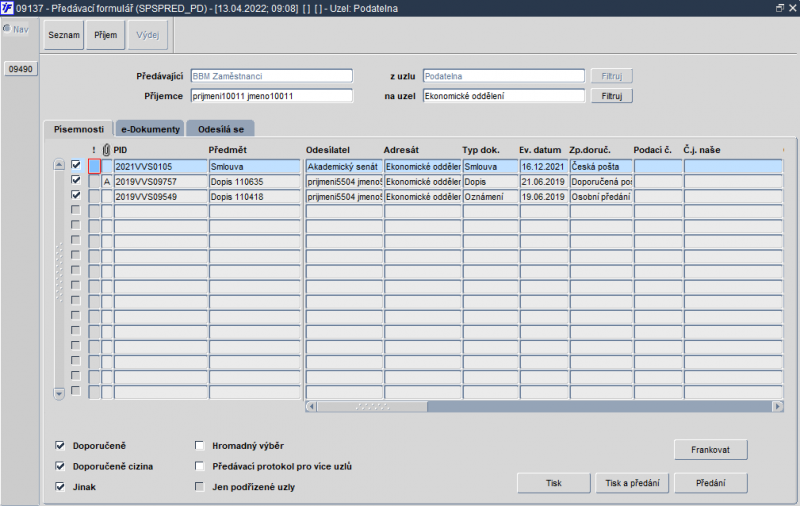Image resolution: width=800 pixels, height=506 pixels.
Task: Click the horizontal scrollbar left arrow
Action: pyautogui.click(x=311, y=407)
